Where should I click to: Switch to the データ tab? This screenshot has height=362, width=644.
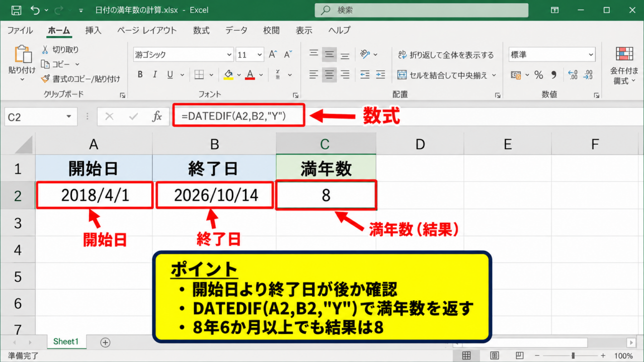(236, 30)
